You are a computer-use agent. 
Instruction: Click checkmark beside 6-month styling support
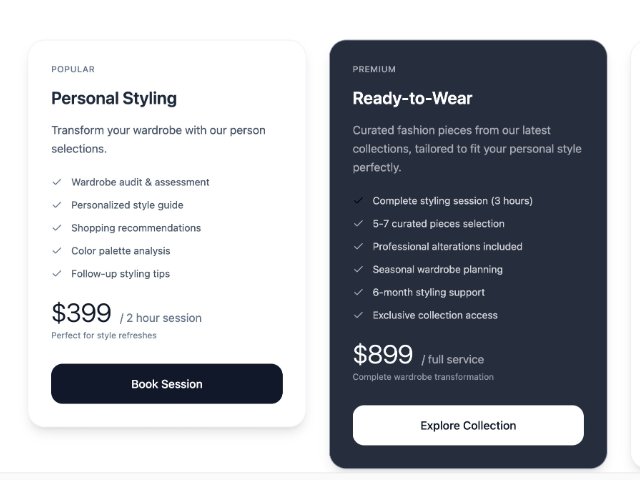click(358, 293)
